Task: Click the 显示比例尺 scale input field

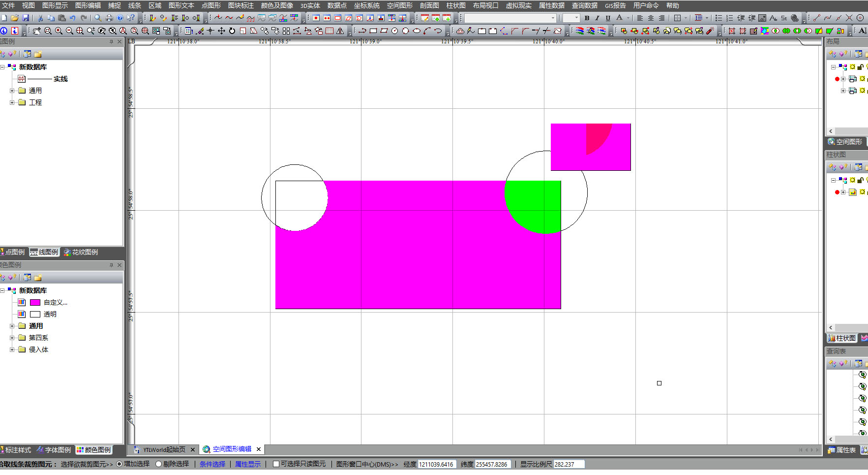Action: (x=569, y=464)
